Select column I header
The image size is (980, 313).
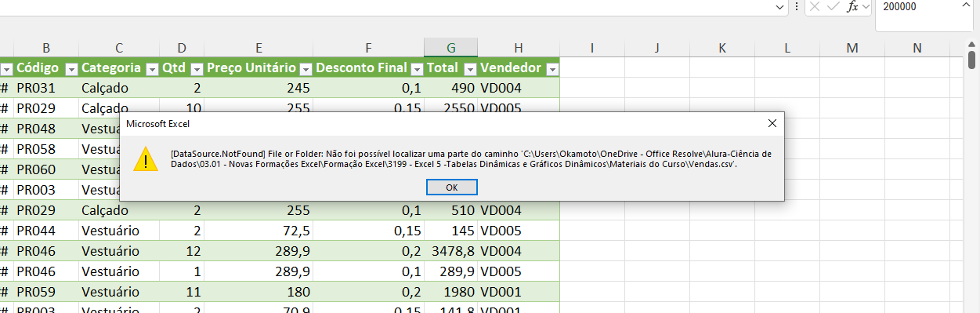[x=591, y=48]
